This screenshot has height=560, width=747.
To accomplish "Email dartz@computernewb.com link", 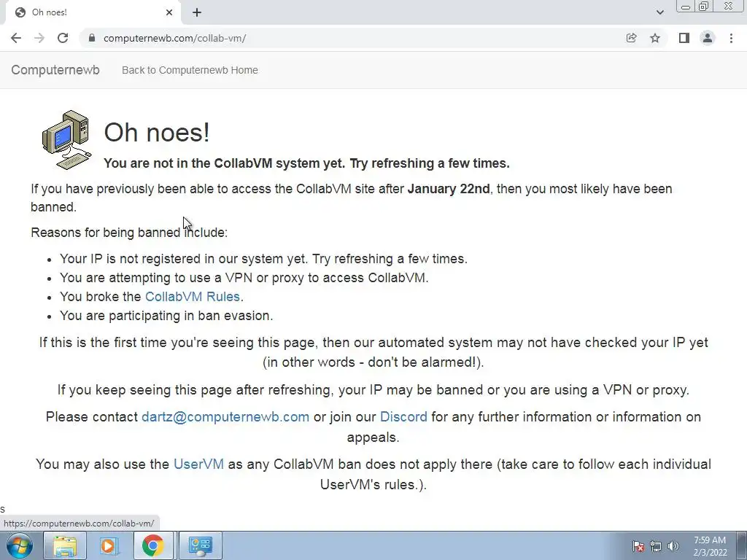I will [225, 416].
